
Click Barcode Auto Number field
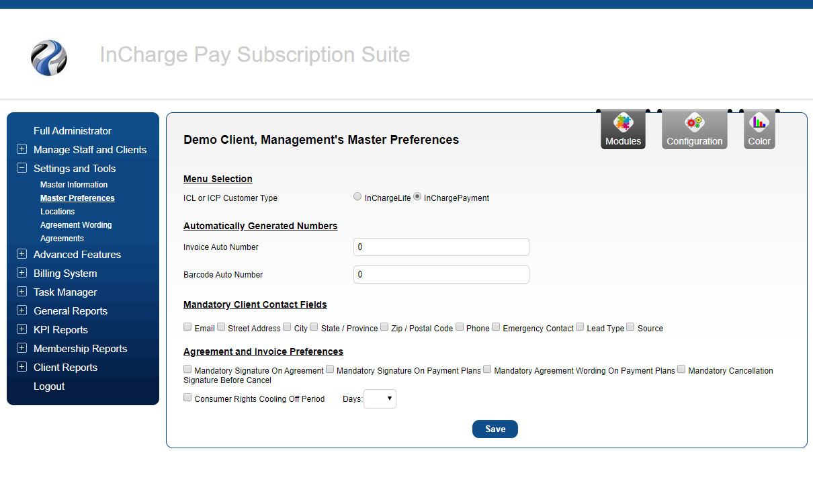(441, 275)
